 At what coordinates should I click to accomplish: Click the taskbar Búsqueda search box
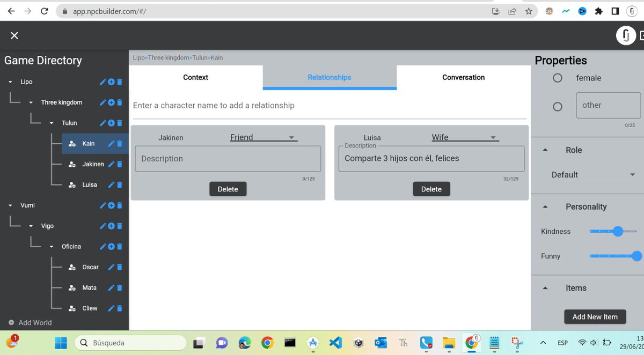coord(130,342)
